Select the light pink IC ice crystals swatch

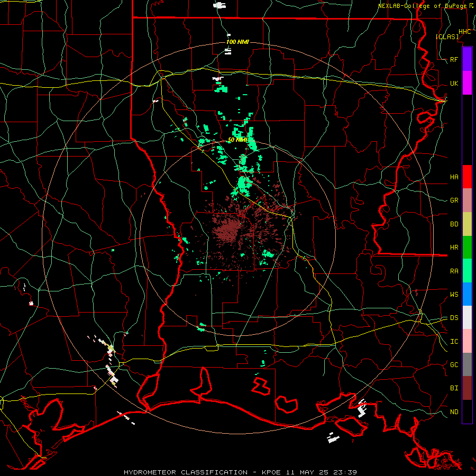(467, 341)
